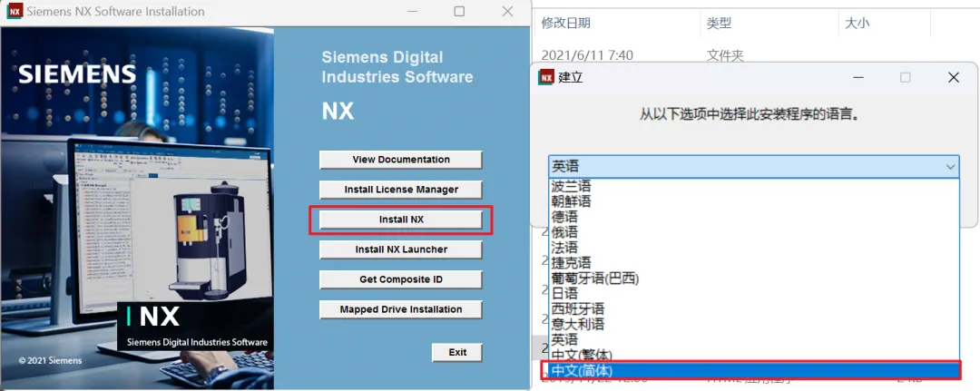Click Get Composite ID button
980x391 pixels.
coord(401,279)
